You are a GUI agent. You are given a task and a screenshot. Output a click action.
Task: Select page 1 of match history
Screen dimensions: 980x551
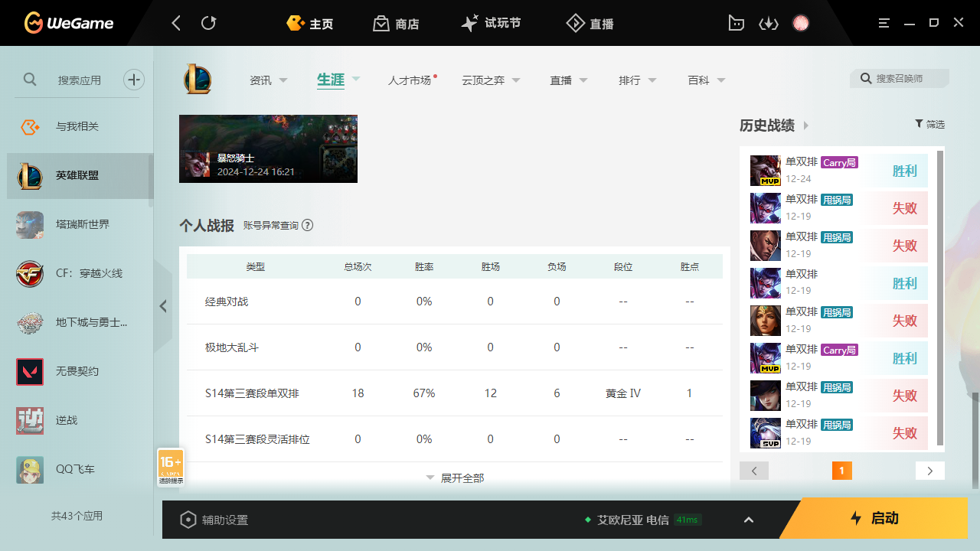(841, 471)
